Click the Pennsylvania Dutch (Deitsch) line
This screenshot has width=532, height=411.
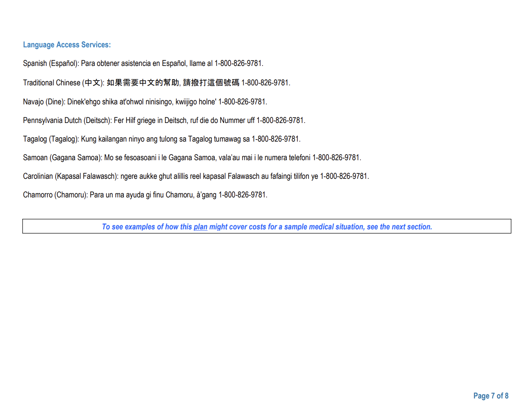click(164, 120)
